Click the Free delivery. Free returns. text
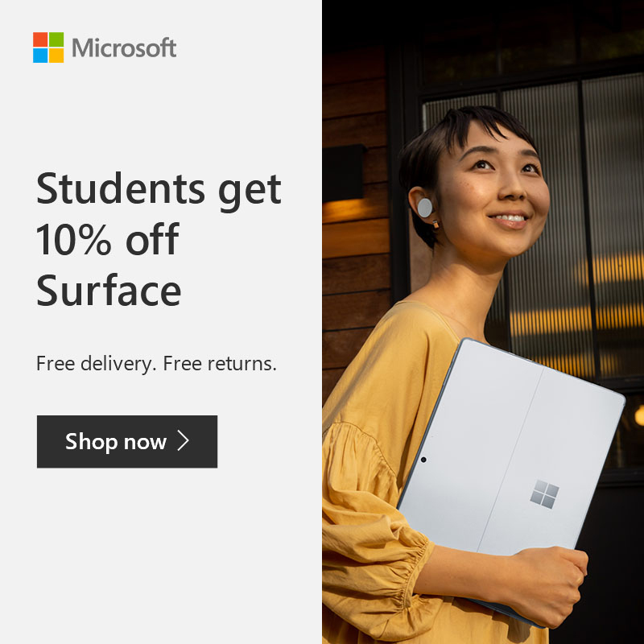The image size is (644, 644). [156, 364]
